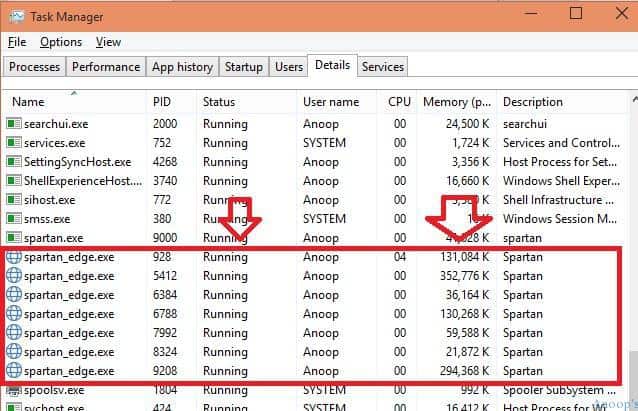Viewport: 638px width, 411px height.
Task: Sort by the Status column header
Action: (247, 102)
